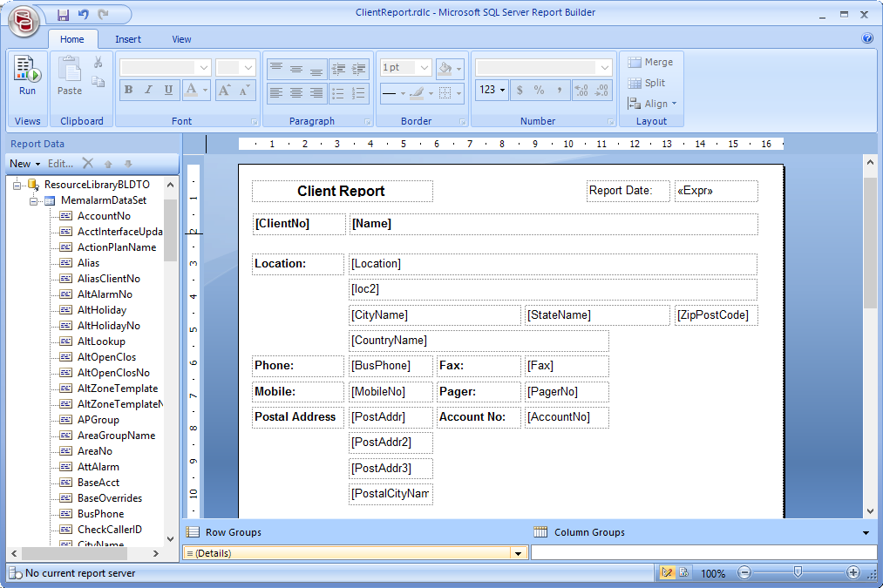Viewport: 883px width, 588px height.
Task: Click the Redo arrow icon
Action: pyautogui.click(x=103, y=15)
